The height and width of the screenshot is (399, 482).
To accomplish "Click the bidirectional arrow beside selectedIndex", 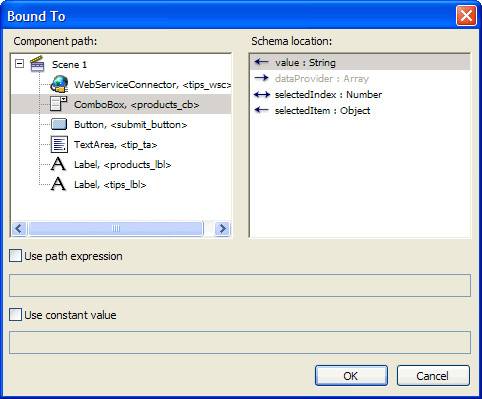I will [x=262, y=95].
